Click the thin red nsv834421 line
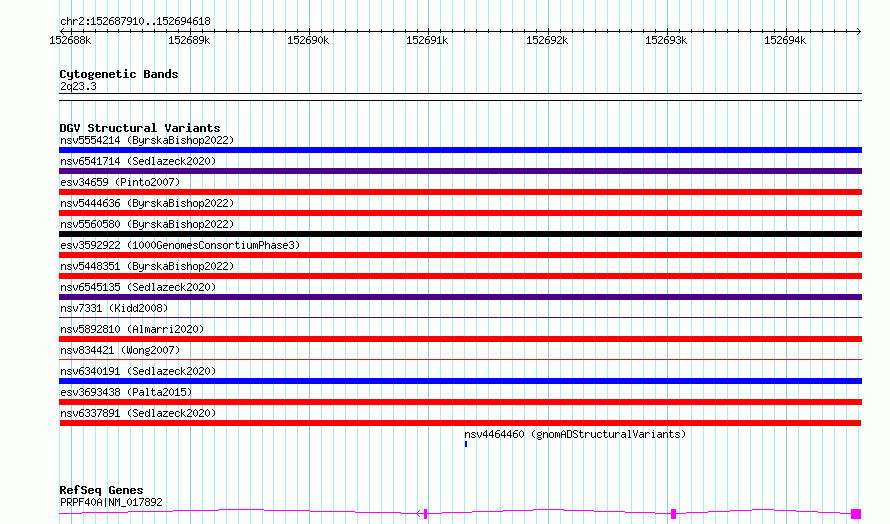The height and width of the screenshot is (524, 890). tap(460, 359)
